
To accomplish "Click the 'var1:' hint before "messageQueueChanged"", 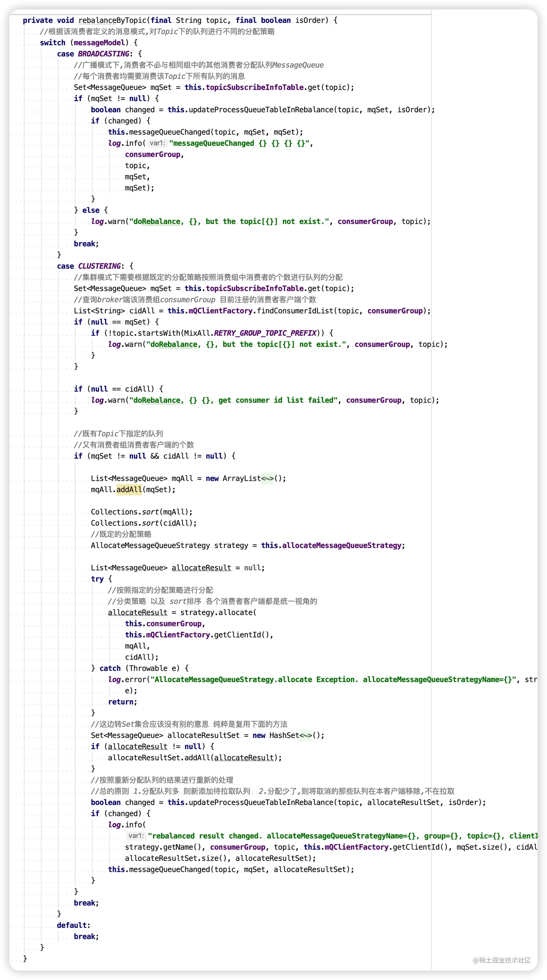I will point(157,143).
